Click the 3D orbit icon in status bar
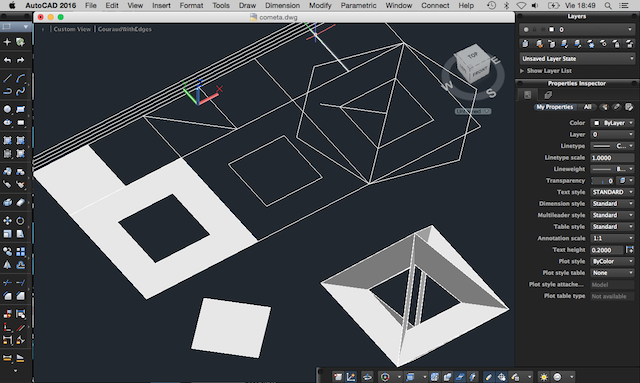The width and height of the screenshot is (640, 383). (x=367, y=377)
